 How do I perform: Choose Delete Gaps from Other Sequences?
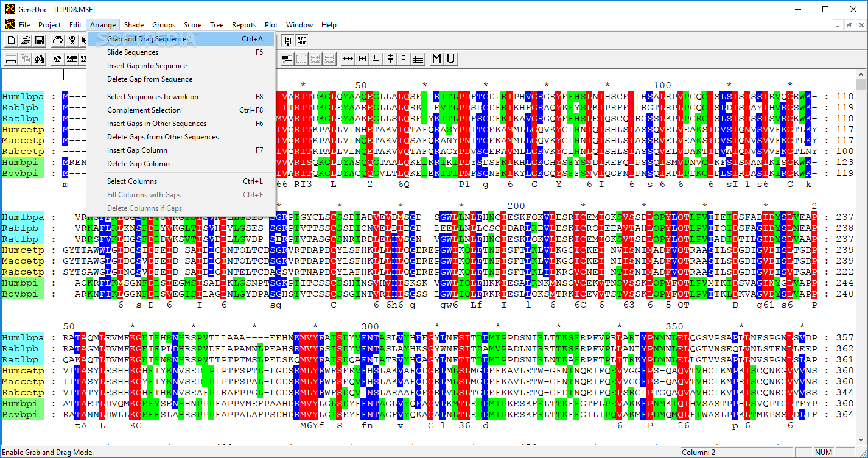pos(181,137)
